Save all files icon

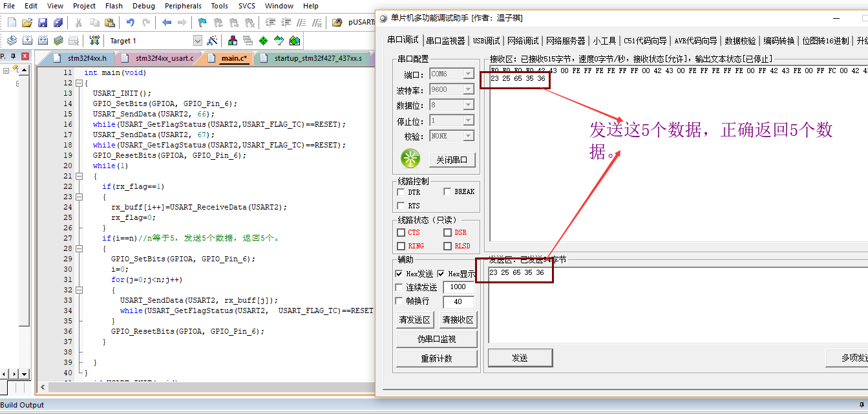pos(58,23)
